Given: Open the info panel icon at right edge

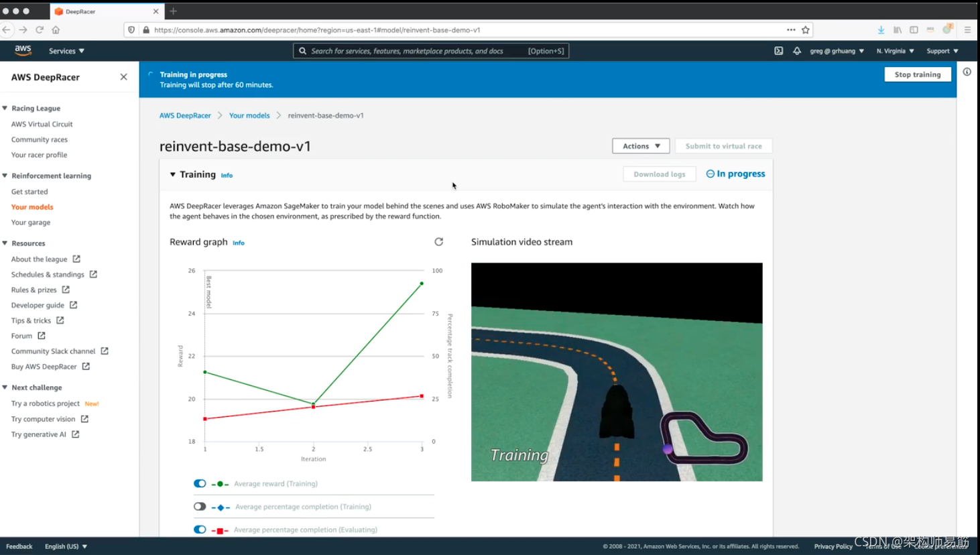Looking at the screenshot, I should (x=967, y=72).
